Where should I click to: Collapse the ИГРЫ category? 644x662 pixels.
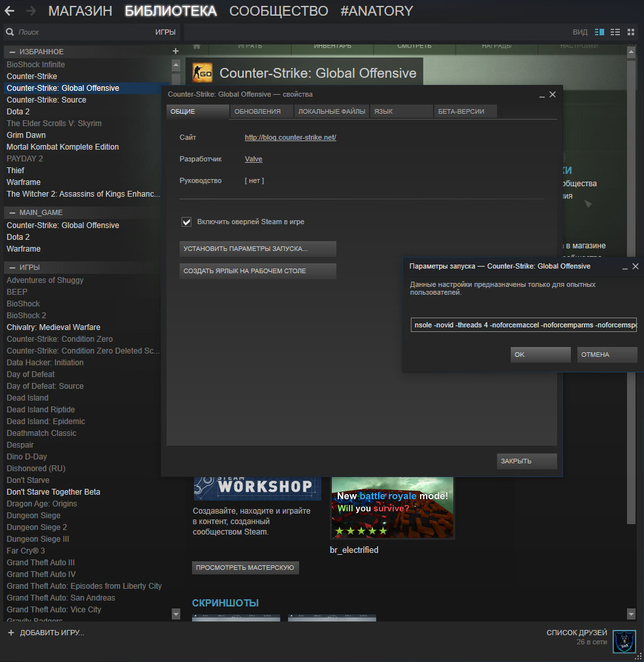(12, 268)
